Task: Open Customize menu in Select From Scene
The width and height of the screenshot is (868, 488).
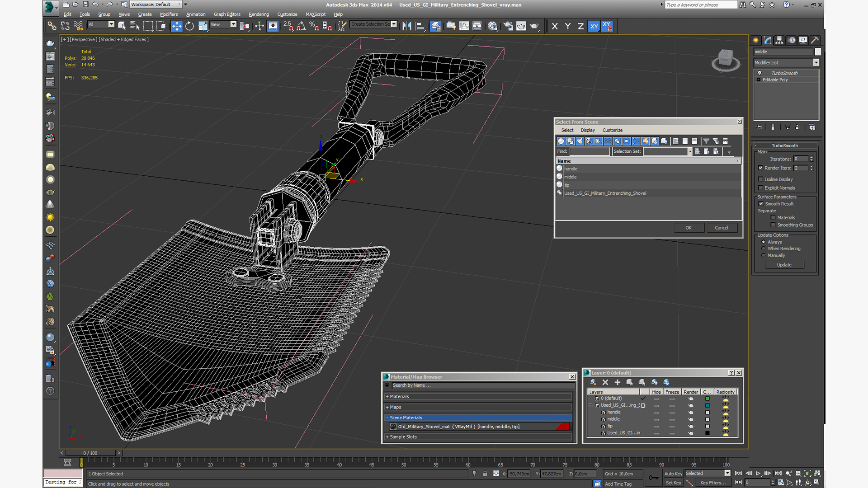Action: point(613,130)
